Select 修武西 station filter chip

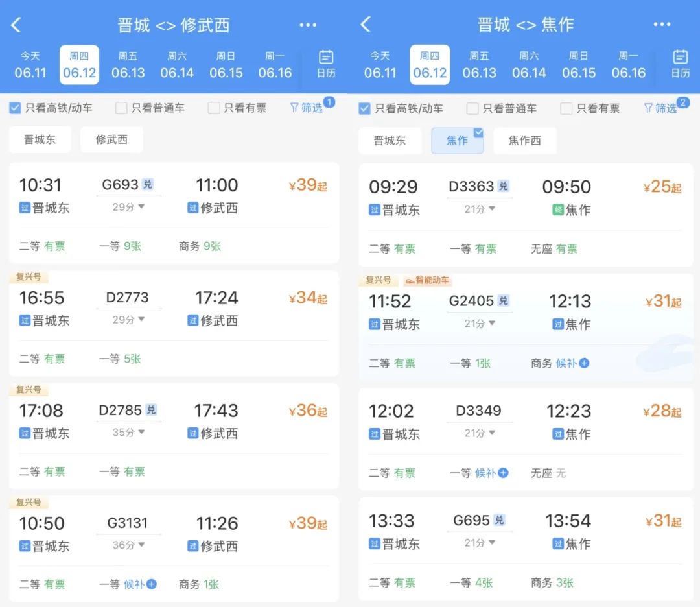point(111,139)
